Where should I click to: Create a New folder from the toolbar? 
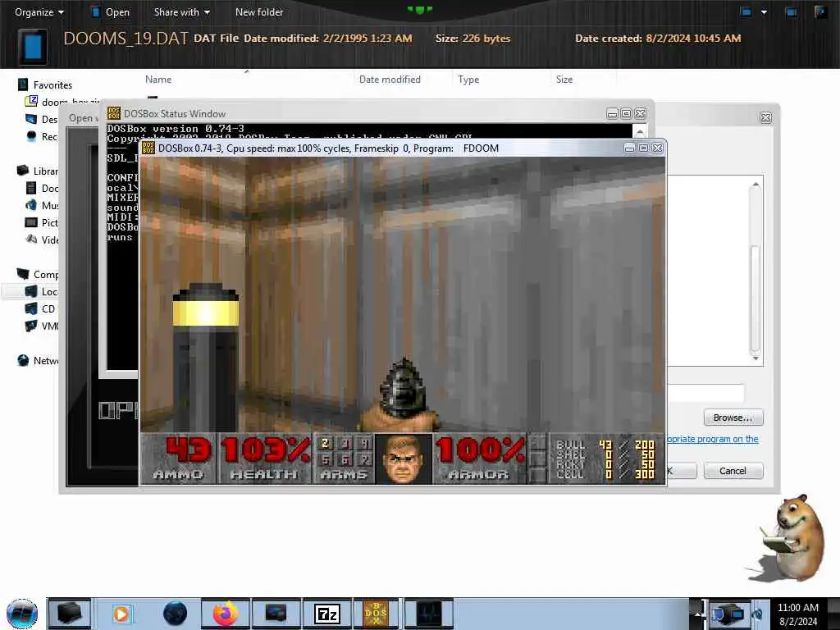(258, 11)
